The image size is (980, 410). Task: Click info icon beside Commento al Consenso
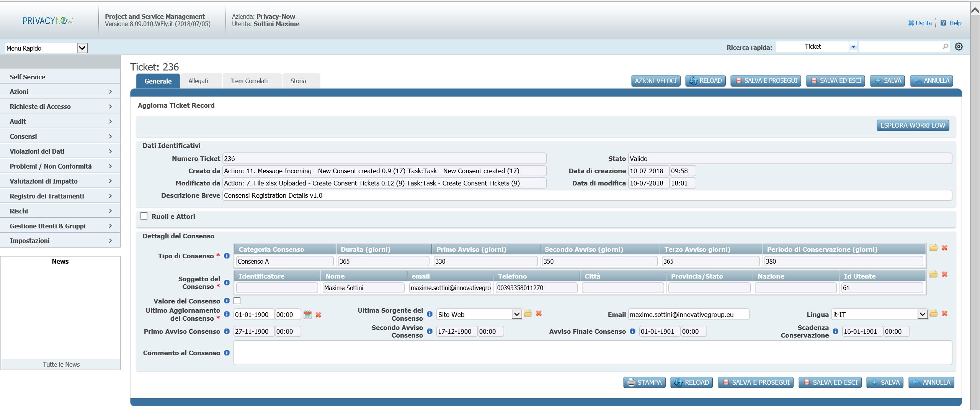227,353
